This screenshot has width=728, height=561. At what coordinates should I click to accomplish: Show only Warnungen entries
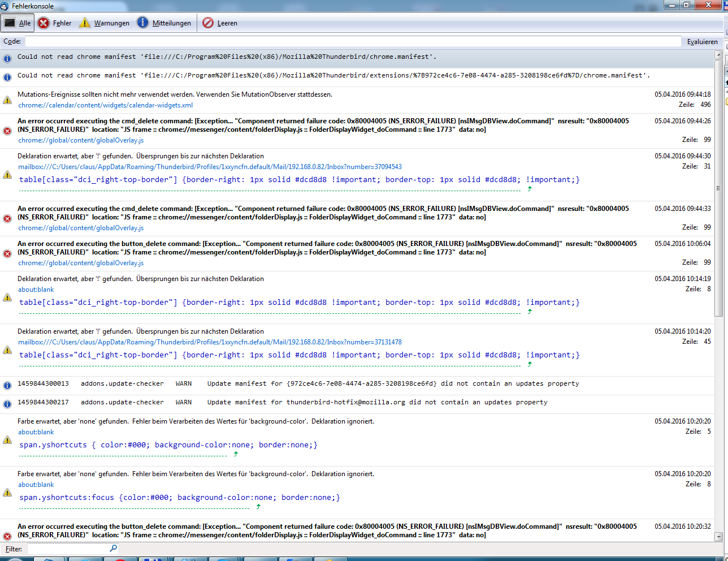click(x=104, y=23)
